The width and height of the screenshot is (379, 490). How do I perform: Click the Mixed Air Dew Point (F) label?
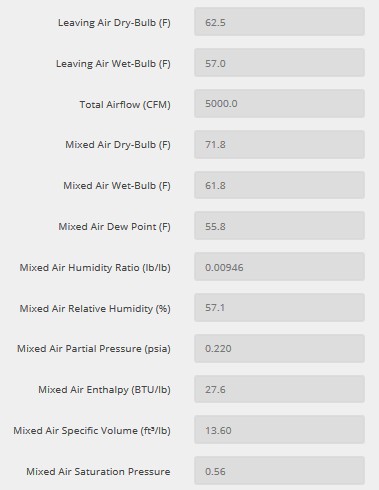click(x=115, y=227)
